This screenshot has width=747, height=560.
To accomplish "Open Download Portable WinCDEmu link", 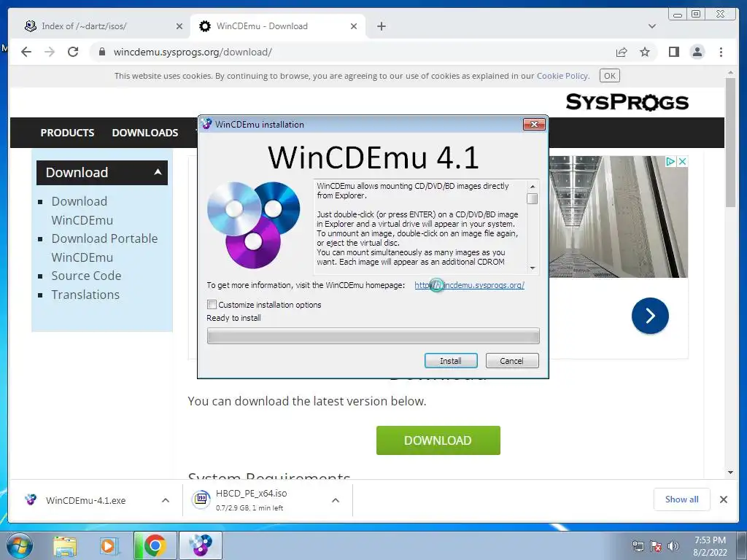I will 104,248.
